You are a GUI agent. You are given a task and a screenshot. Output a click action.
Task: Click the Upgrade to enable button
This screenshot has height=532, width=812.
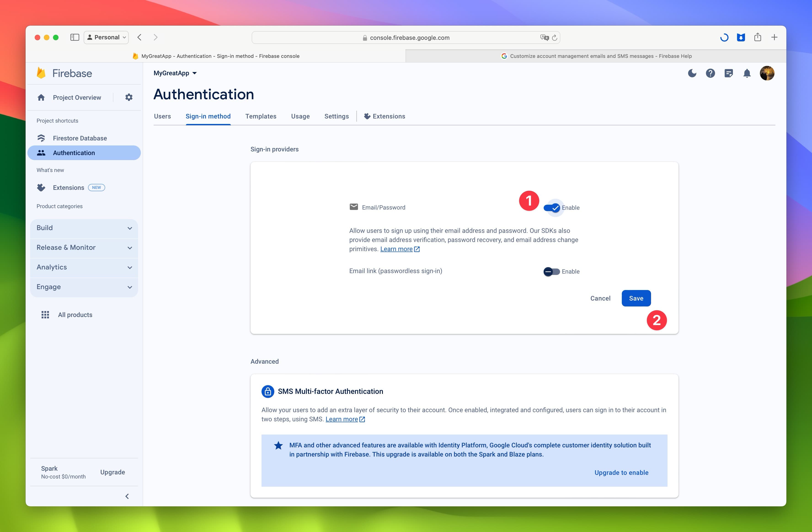(621, 472)
